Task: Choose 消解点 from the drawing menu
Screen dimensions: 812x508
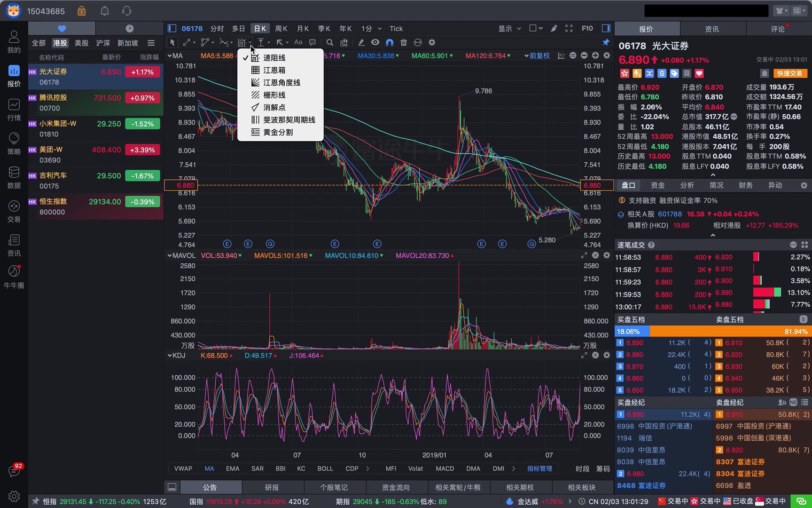Action: [x=281, y=107]
